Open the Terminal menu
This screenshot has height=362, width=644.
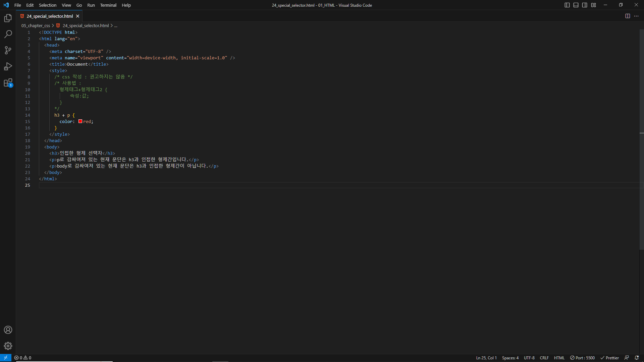pos(108,5)
